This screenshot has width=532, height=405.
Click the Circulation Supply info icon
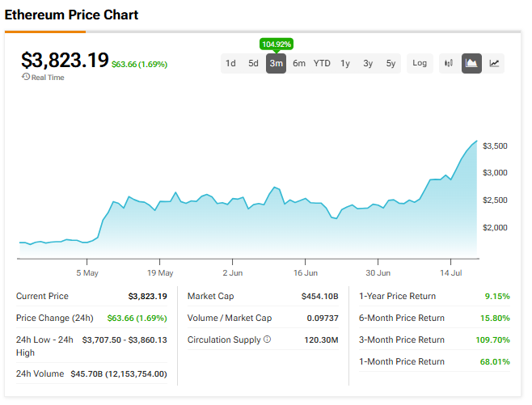267,340
